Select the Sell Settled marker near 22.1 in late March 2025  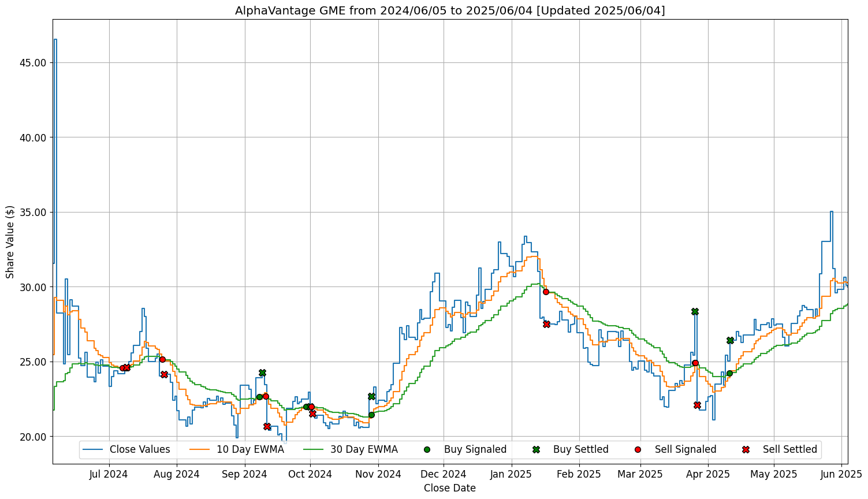(697, 405)
